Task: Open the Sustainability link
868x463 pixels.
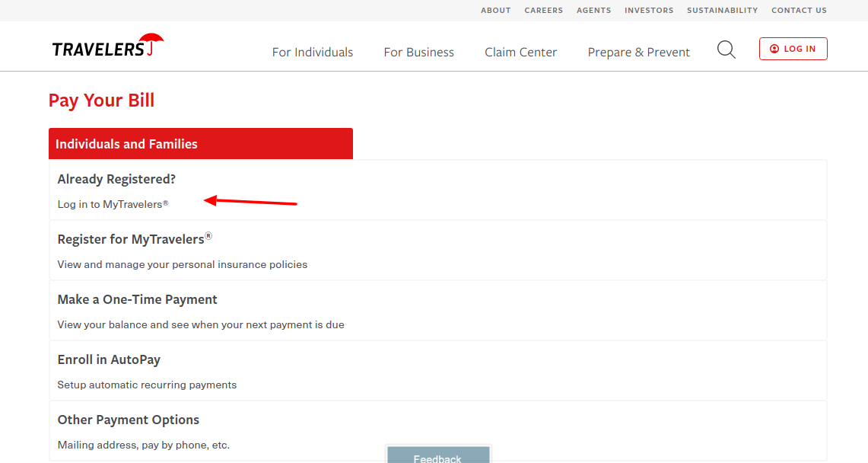Action: pos(722,11)
